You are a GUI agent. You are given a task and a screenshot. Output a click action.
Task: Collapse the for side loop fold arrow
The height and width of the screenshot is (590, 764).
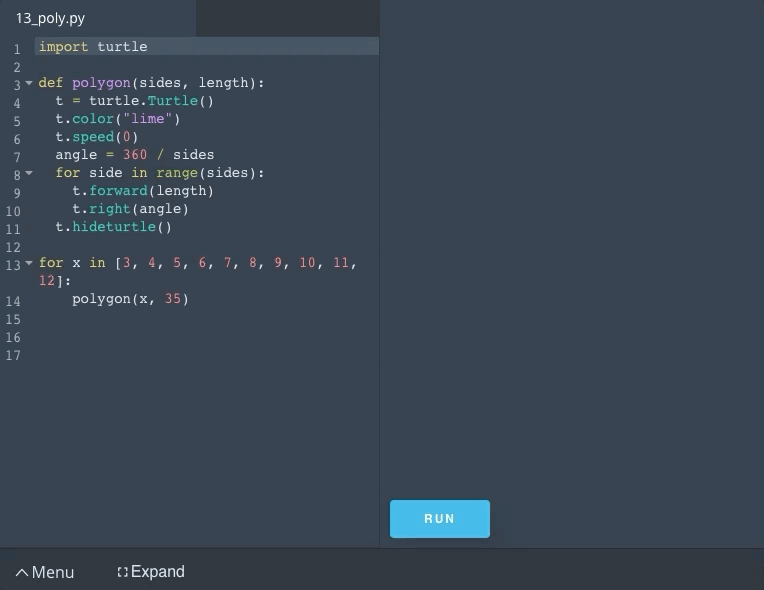pyautogui.click(x=29, y=172)
